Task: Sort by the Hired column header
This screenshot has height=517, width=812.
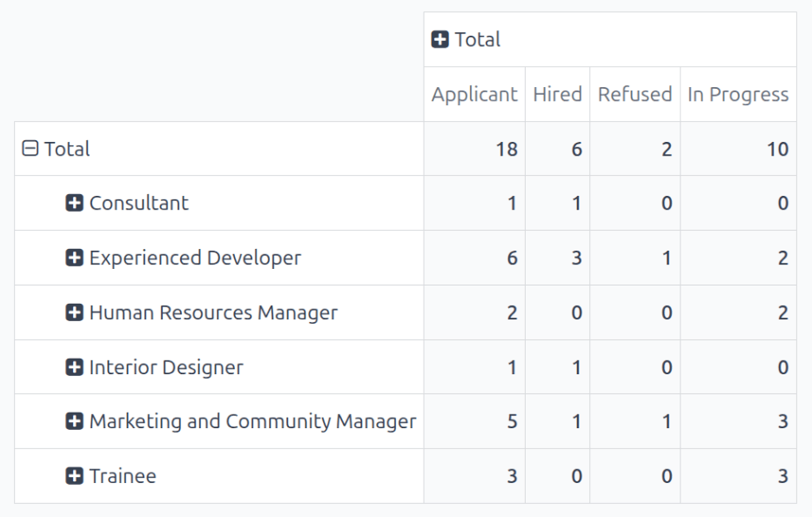Action: [x=557, y=93]
